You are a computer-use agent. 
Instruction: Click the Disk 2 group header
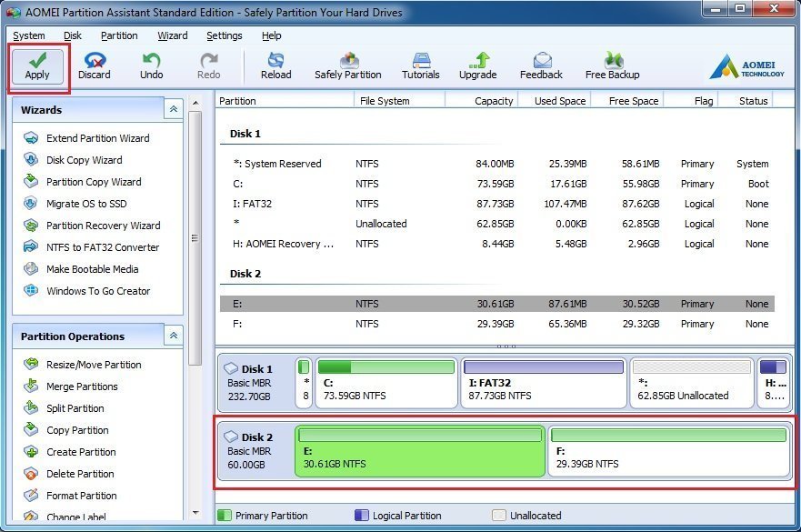click(245, 274)
